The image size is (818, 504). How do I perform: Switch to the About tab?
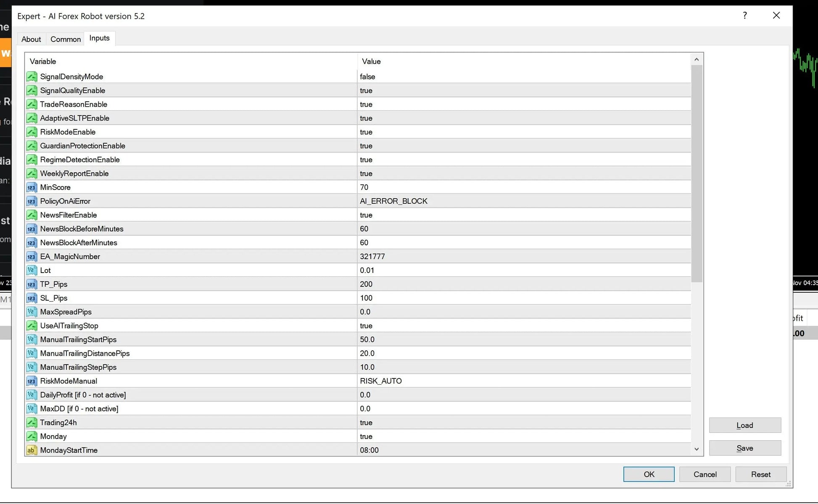click(x=31, y=39)
